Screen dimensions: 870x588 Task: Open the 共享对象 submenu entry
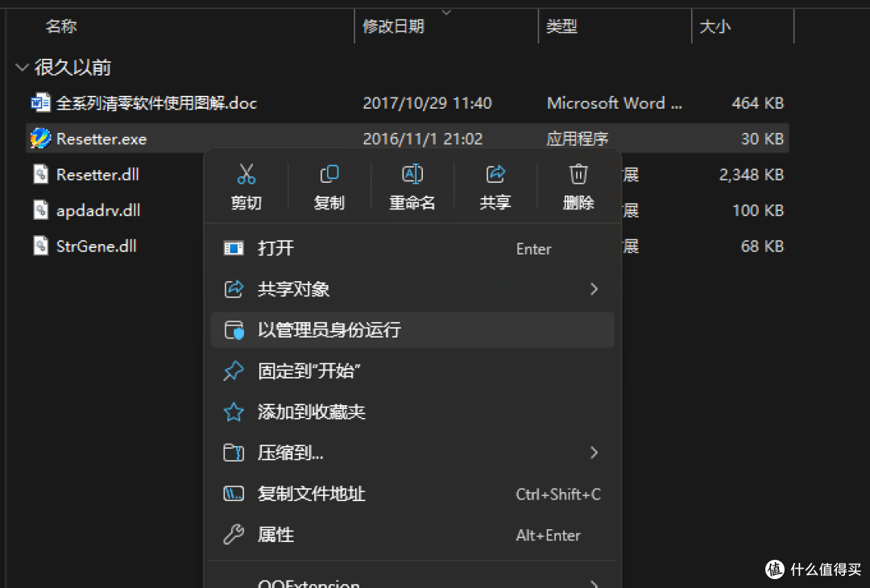tap(412, 289)
